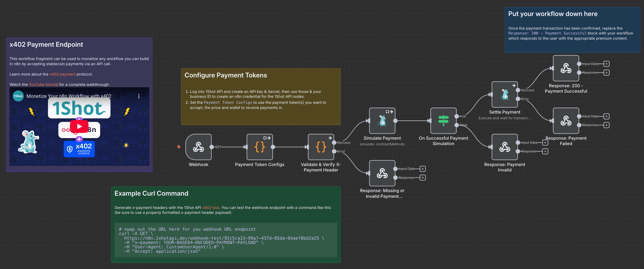
Task: Add Response connection on Payment Invalid node
Action: (x=545, y=151)
